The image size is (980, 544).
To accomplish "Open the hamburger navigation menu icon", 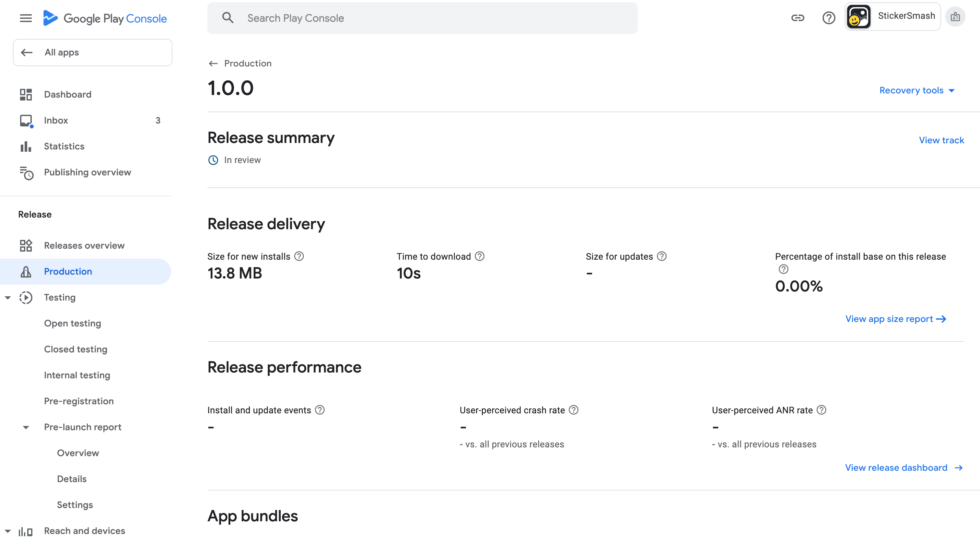I will pyautogui.click(x=26, y=18).
